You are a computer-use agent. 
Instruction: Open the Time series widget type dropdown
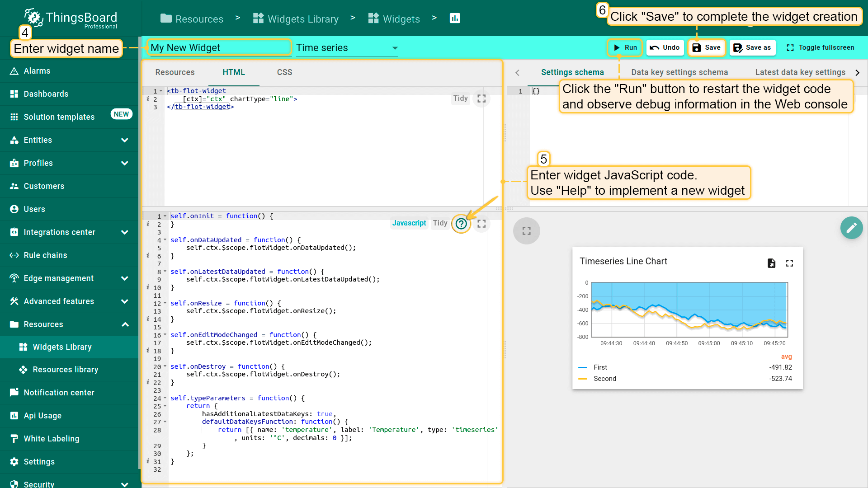pyautogui.click(x=346, y=48)
